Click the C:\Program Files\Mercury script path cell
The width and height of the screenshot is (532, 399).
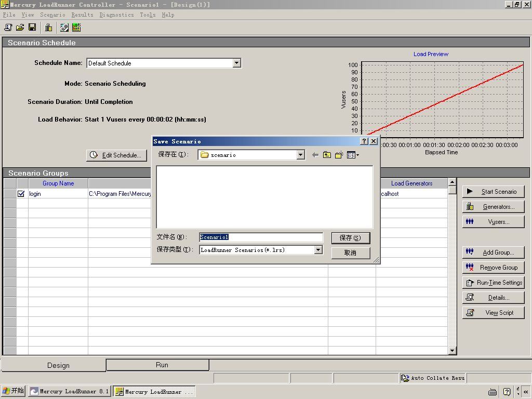120,194
